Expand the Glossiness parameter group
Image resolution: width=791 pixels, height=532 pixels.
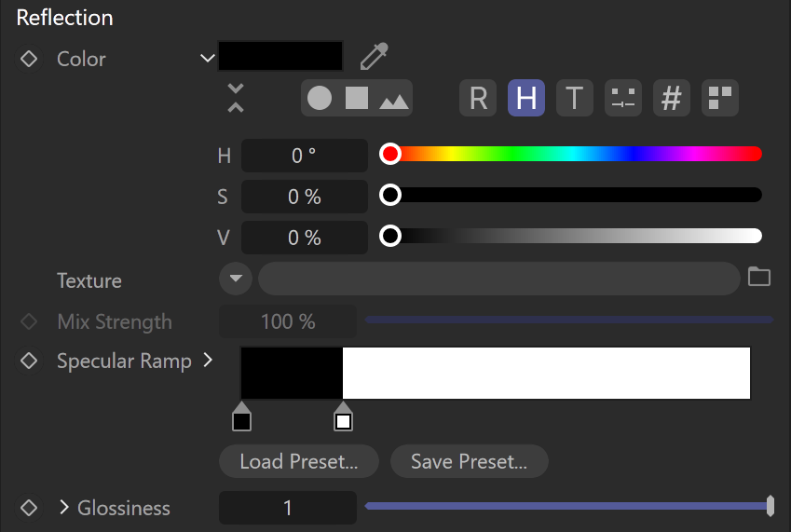click(x=64, y=507)
